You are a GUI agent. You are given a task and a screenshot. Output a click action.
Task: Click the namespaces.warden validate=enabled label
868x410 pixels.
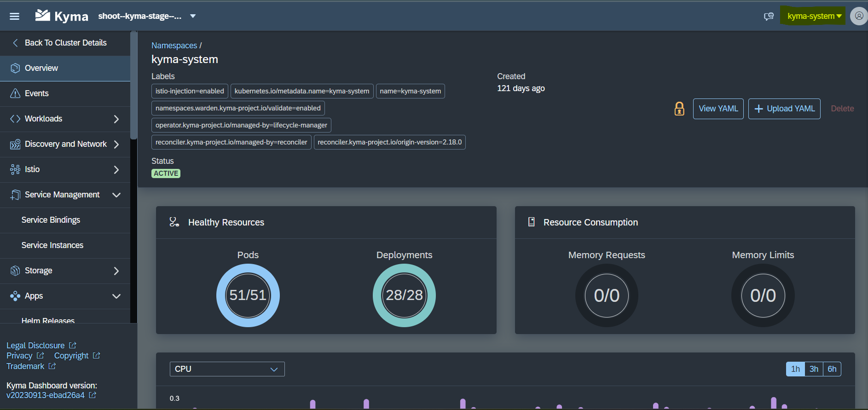coord(238,108)
